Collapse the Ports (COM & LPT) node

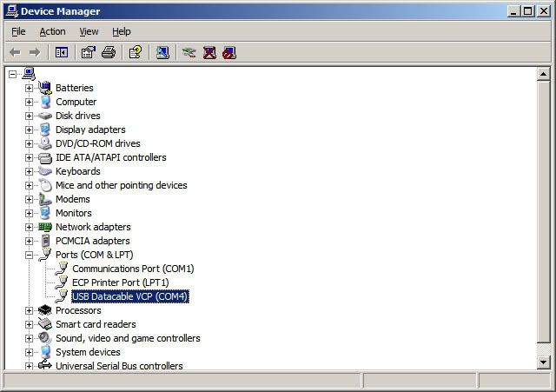29,255
